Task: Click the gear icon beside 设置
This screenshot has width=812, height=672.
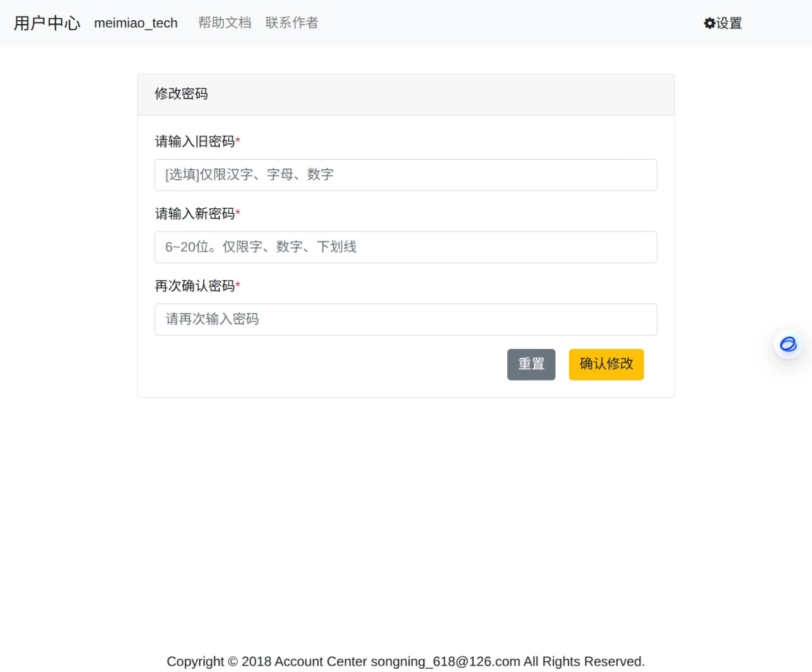Action: coord(709,23)
